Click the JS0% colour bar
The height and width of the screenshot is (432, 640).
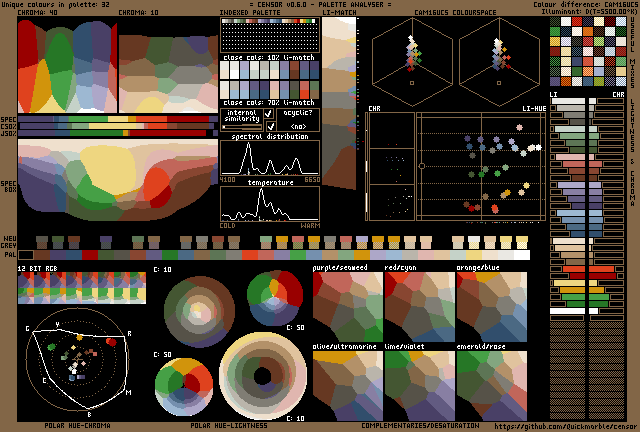click(118, 133)
